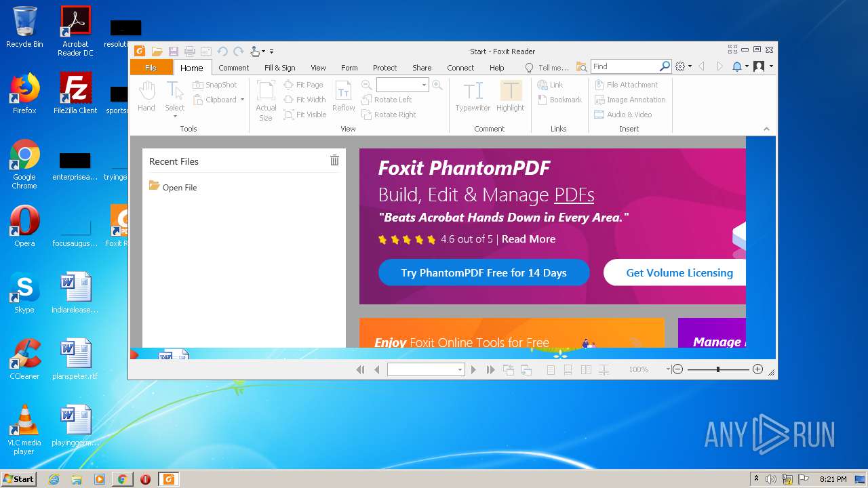Click the Save icon in quick access toolbar
The image size is (868, 488).
pyautogui.click(x=174, y=52)
